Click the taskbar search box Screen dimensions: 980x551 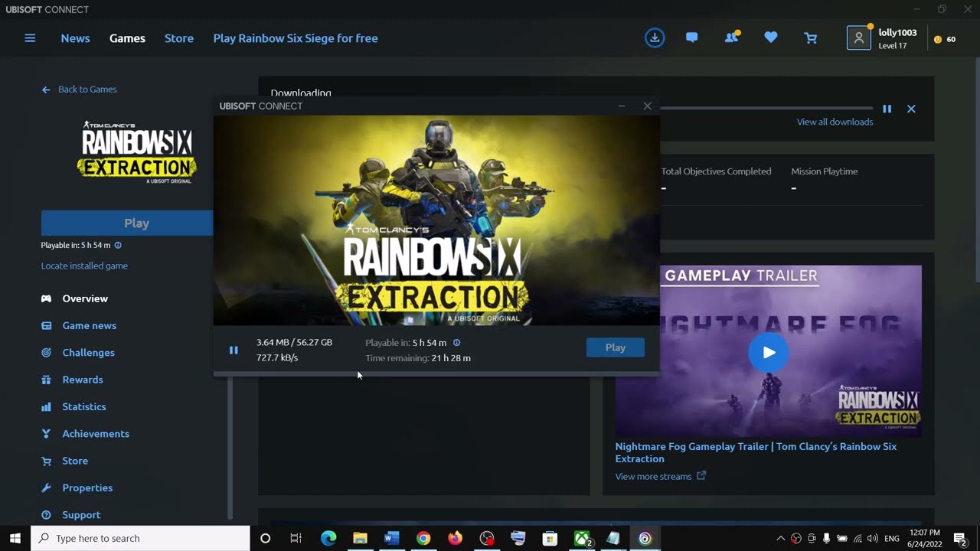pos(140,538)
